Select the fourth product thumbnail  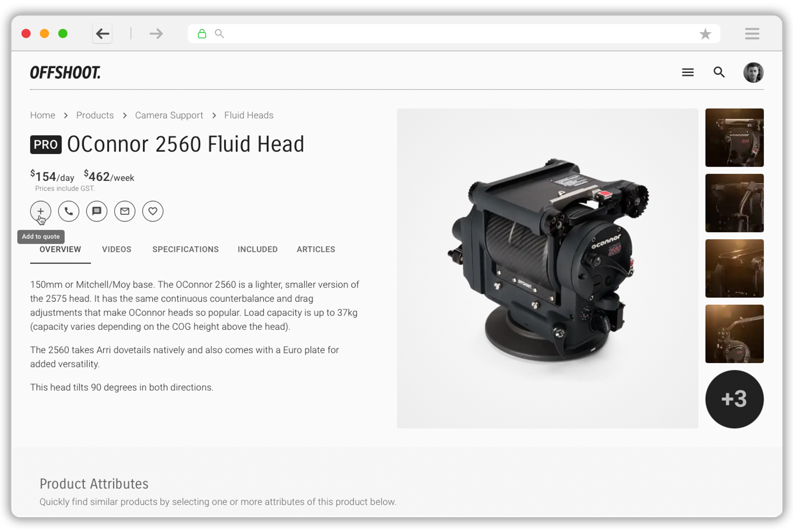pos(734,334)
